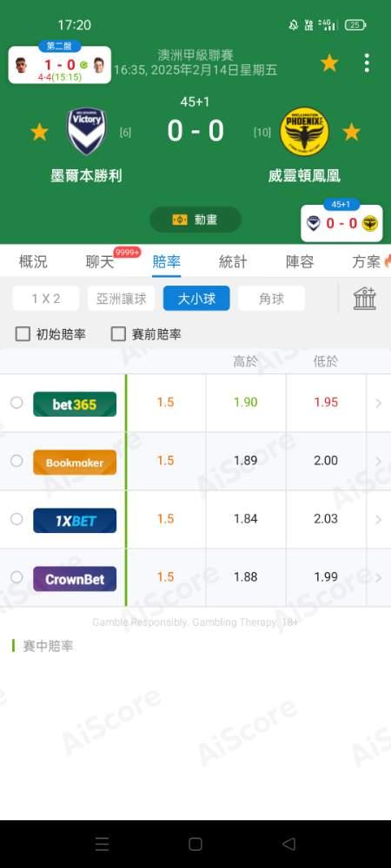Tap the Android back triangle button
Image resolution: width=391 pixels, height=868 pixels.
288,845
